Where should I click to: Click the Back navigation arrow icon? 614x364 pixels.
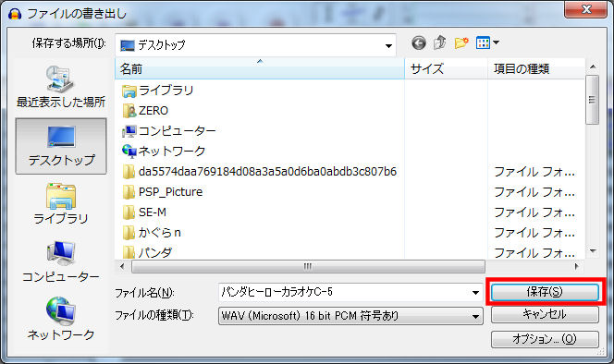[419, 43]
